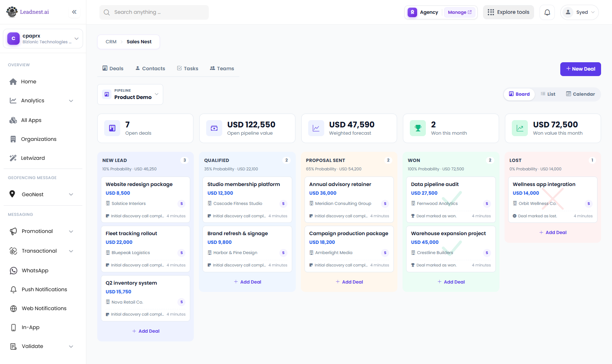Click the Organizations building icon
Viewport: 612px width, 364px height.
(x=13, y=139)
